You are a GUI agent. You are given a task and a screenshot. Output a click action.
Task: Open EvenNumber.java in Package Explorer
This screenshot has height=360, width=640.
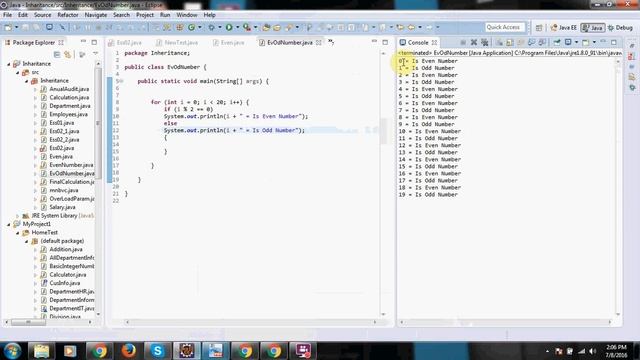tap(71, 165)
